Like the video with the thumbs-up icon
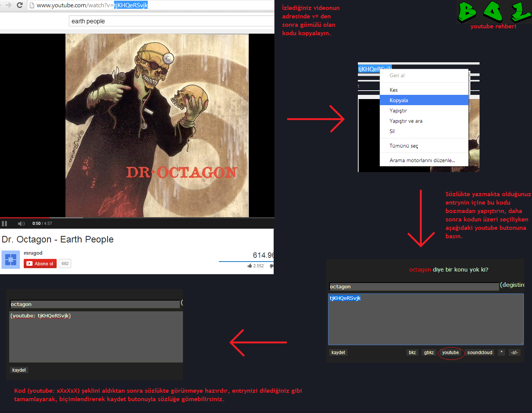This screenshot has height=413, width=532. [x=250, y=266]
